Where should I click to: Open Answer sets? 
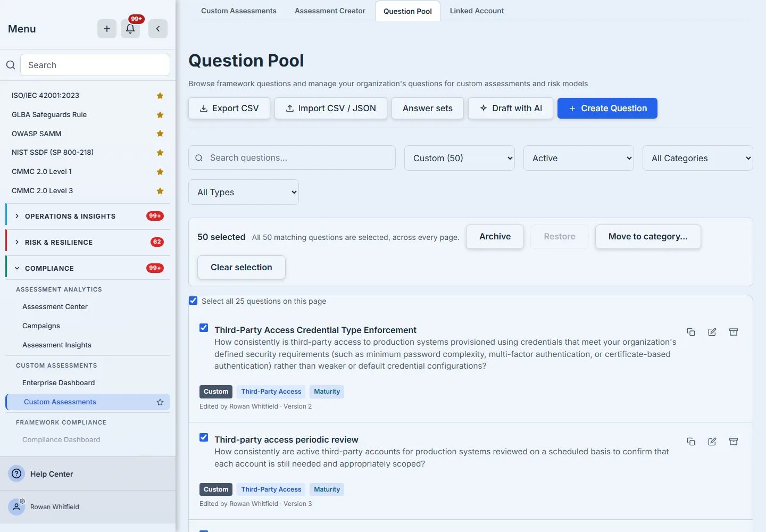(x=428, y=109)
